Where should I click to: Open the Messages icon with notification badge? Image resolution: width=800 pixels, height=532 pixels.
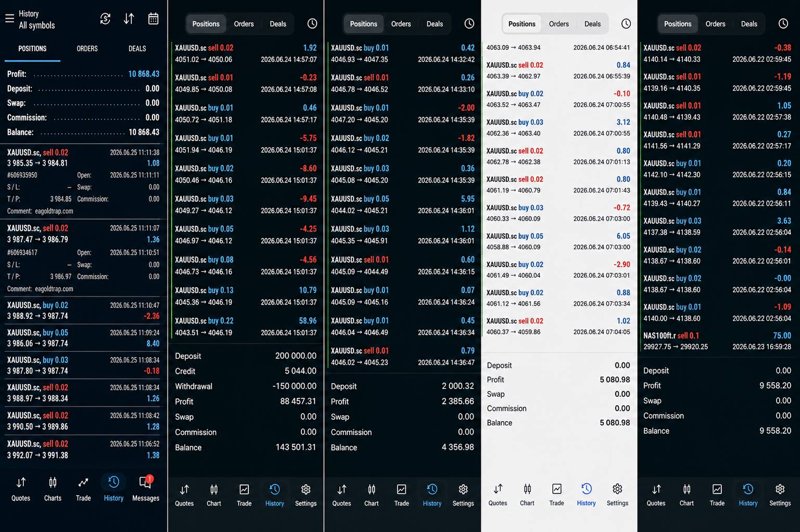(146, 489)
